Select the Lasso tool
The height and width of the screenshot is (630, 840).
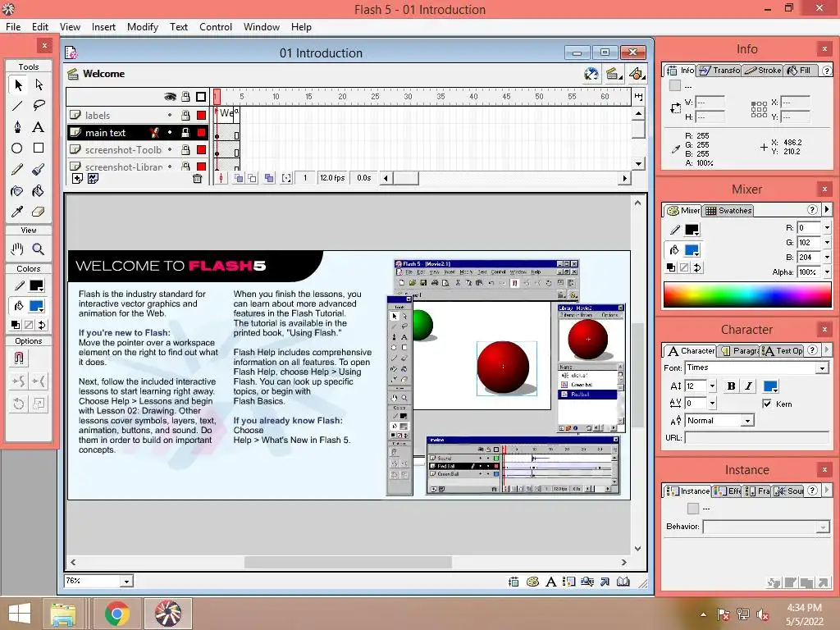click(39, 106)
